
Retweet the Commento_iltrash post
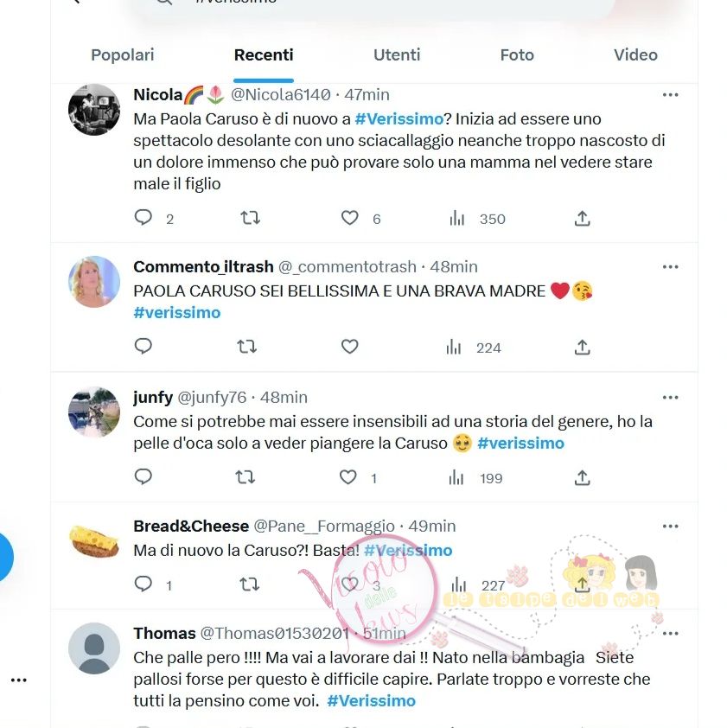(x=246, y=347)
